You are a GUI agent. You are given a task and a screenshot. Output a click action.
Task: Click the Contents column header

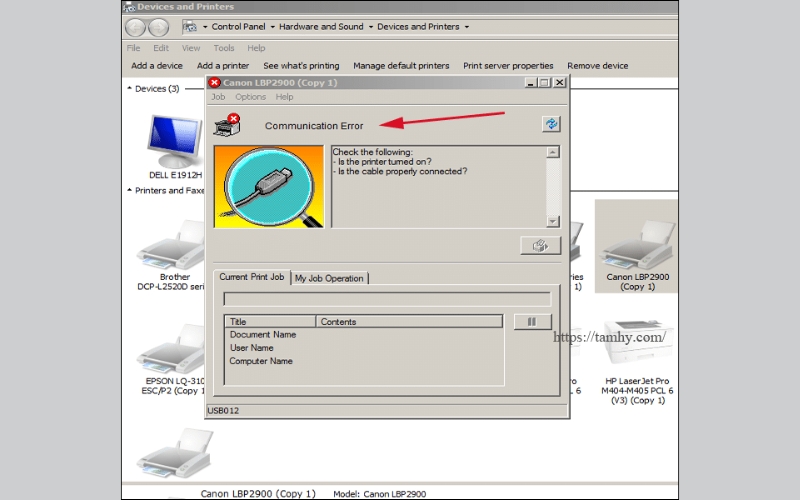410,321
